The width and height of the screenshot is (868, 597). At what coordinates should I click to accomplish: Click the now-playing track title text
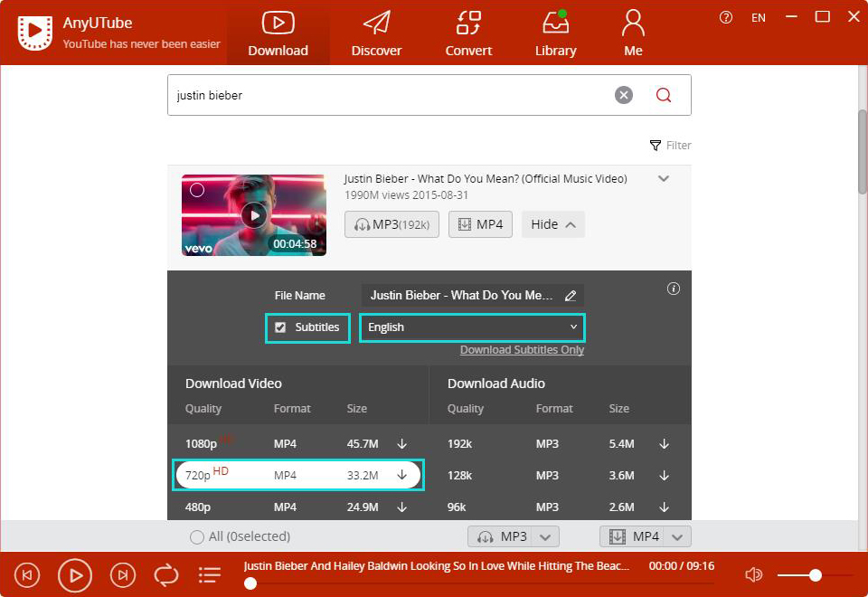436,566
